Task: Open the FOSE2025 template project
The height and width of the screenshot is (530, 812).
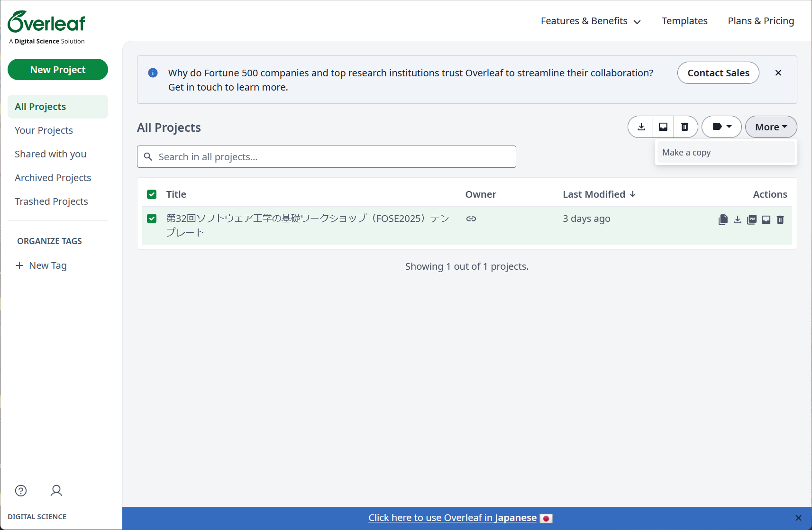Action: click(x=308, y=225)
